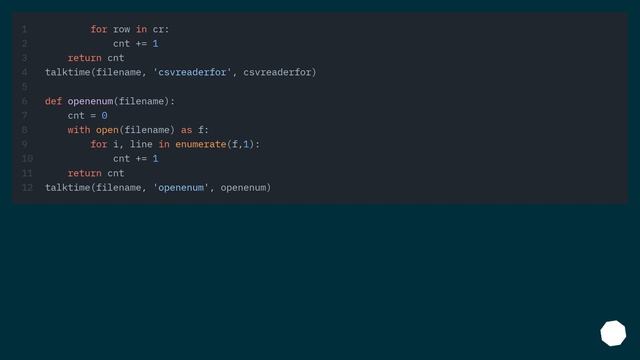
Task: Click line number 12 in gutter
Action: click(x=27, y=187)
